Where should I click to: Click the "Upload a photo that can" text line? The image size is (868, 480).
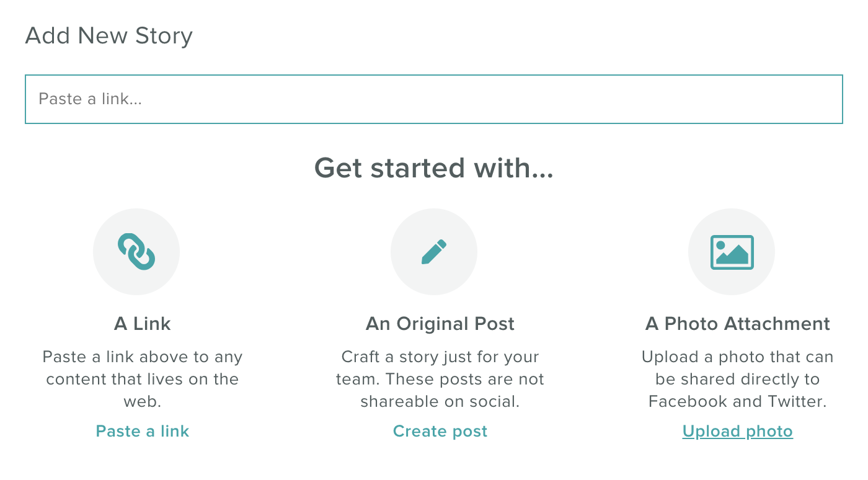pyautogui.click(x=738, y=357)
